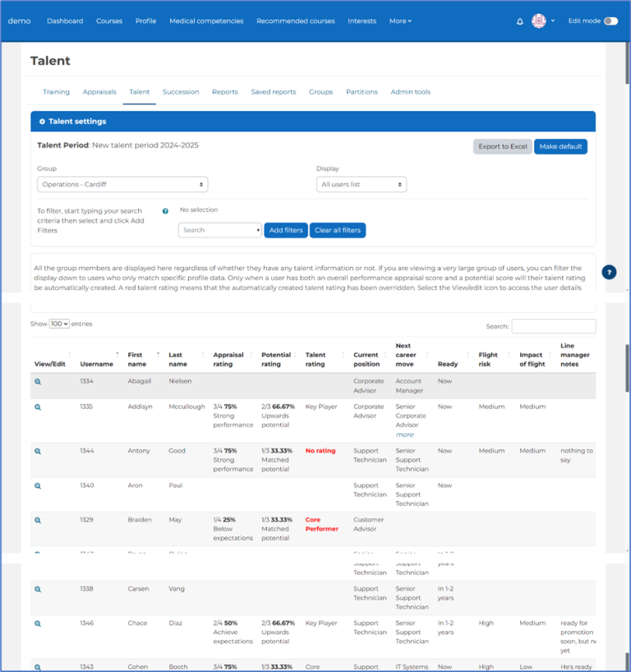Click the help question mark beside filter text
This screenshot has height=672, width=631.
(x=165, y=211)
